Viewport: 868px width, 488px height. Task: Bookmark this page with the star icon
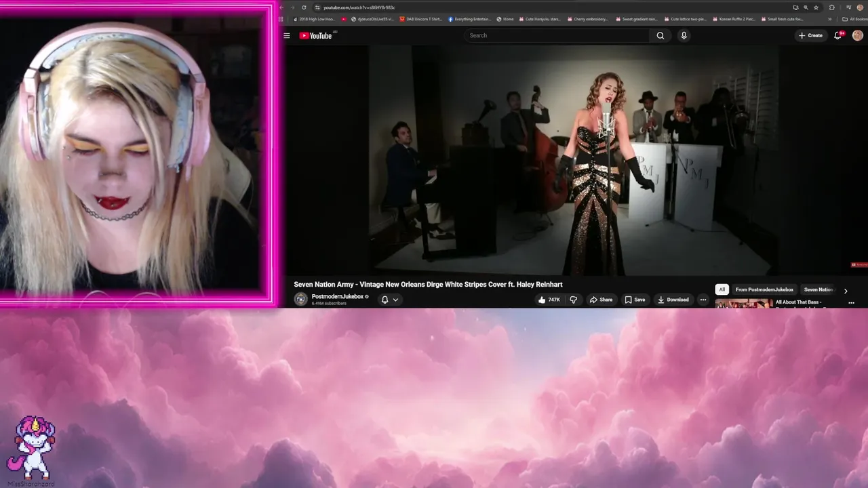816,7
